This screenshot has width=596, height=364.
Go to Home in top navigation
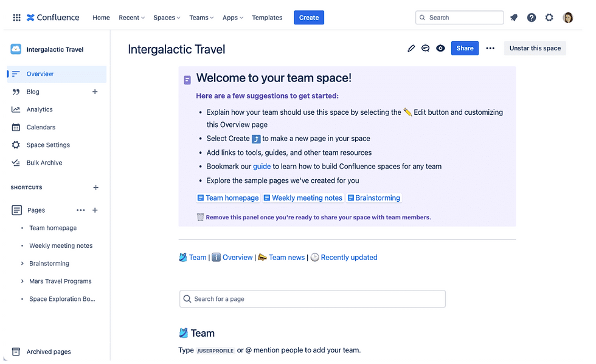point(101,18)
